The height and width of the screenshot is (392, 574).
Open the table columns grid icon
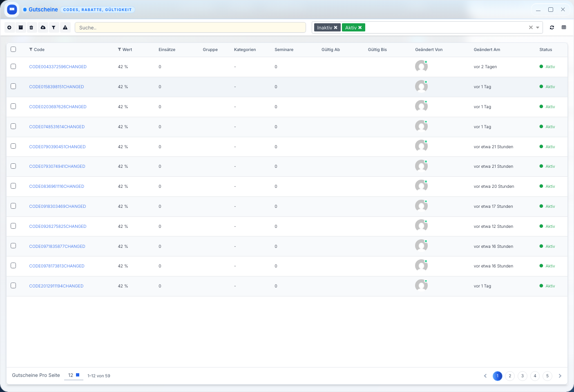(x=564, y=27)
